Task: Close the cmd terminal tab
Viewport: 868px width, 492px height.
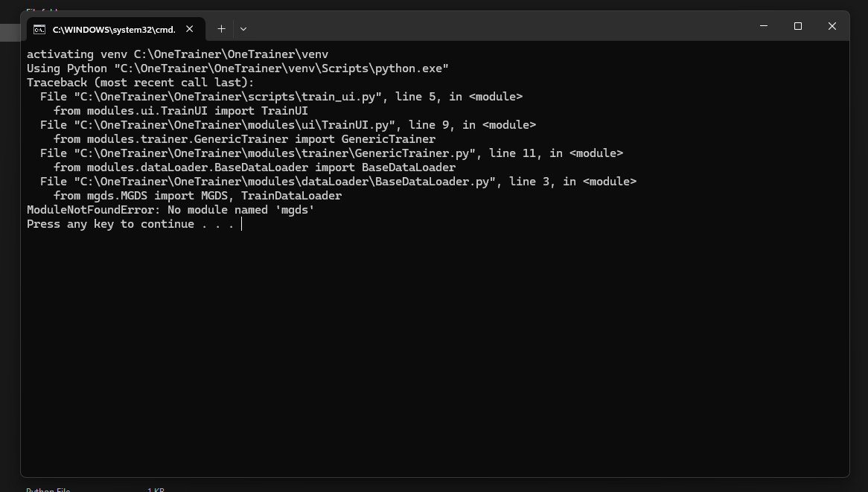Action: pyautogui.click(x=190, y=29)
